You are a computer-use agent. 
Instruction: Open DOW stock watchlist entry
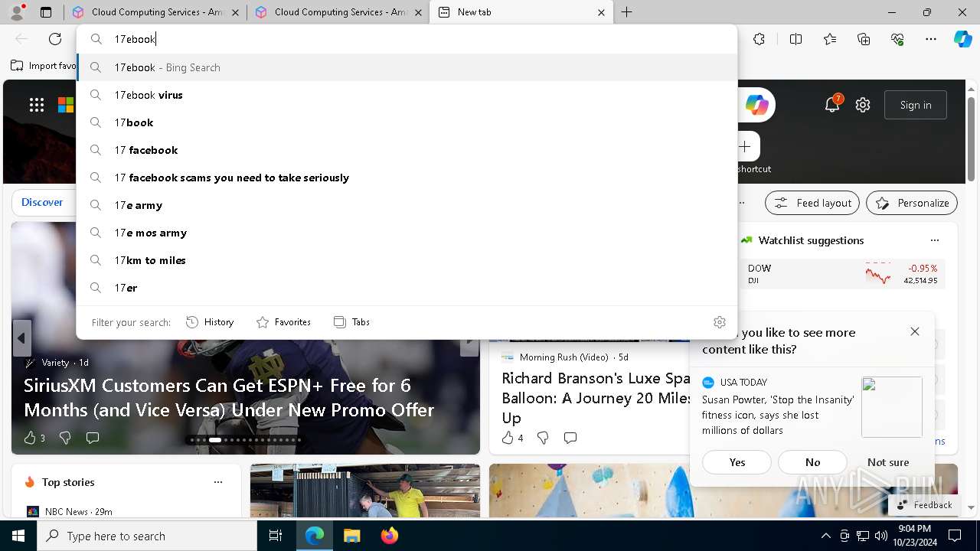pos(842,274)
